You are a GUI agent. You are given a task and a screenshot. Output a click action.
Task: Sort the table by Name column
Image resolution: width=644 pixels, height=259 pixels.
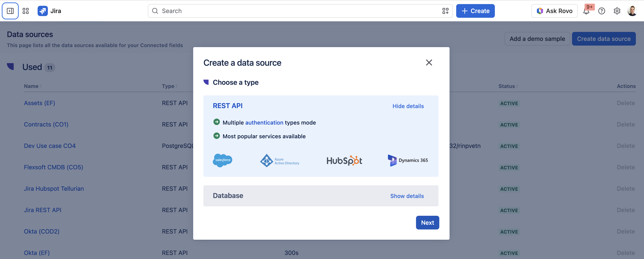pos(33,86)
